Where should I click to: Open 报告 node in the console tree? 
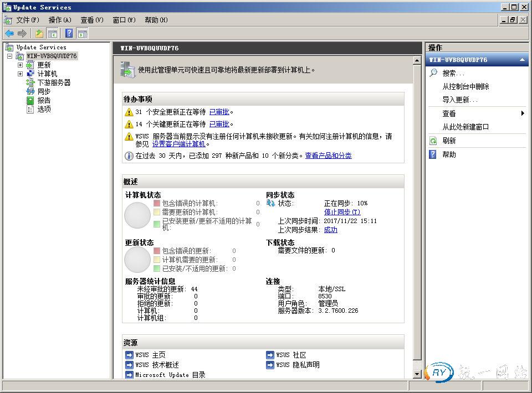tap(44, 100)
